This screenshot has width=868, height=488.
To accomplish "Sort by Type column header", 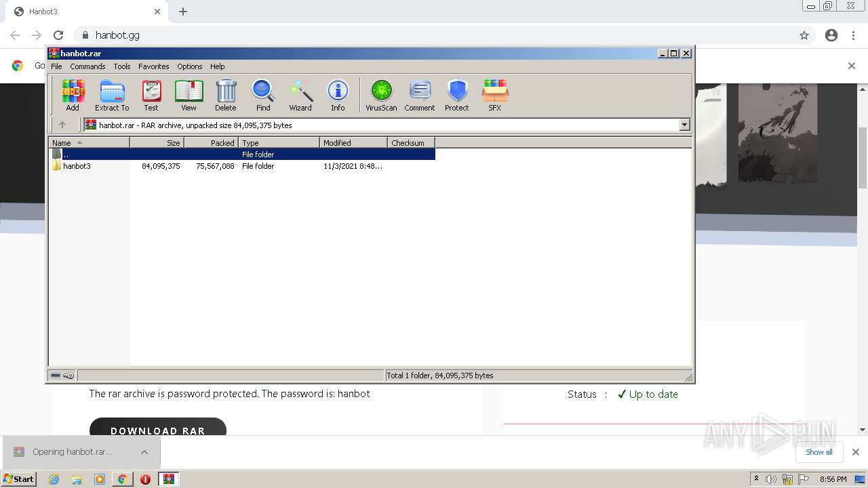I will coord(279,142).
